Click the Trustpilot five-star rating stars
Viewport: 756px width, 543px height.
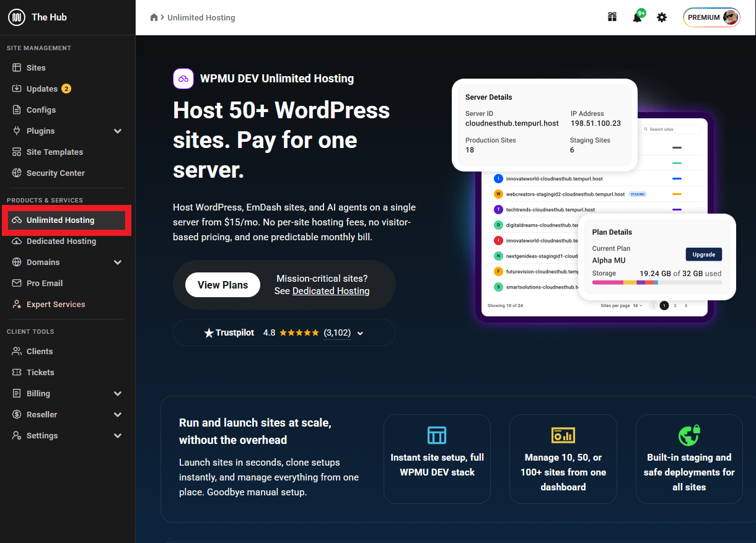299,332
